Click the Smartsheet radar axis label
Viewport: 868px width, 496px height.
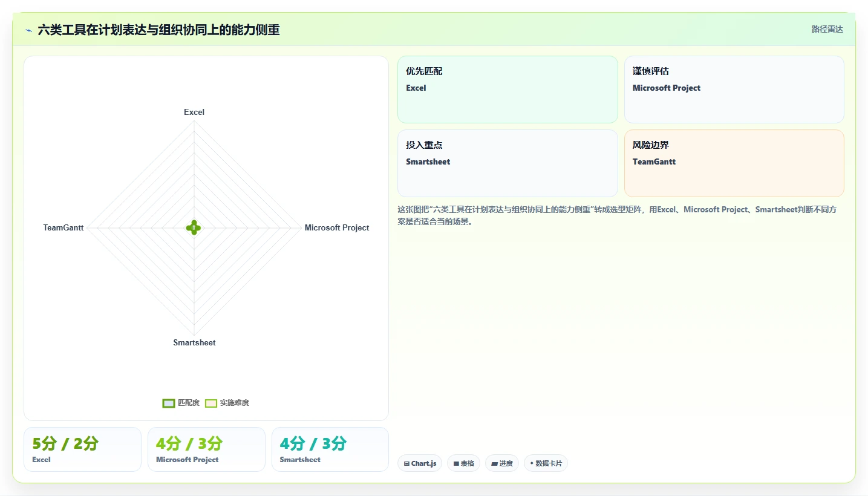pyautogui.click(x=194, y=342)
